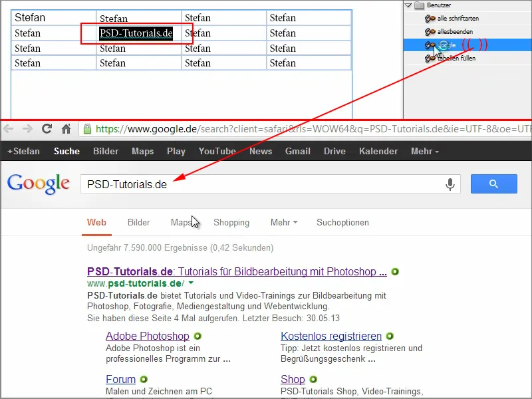This screenshot has height=399, width=532.
Task: Click Suche in the black Google bar
Action: pos(66,151)
